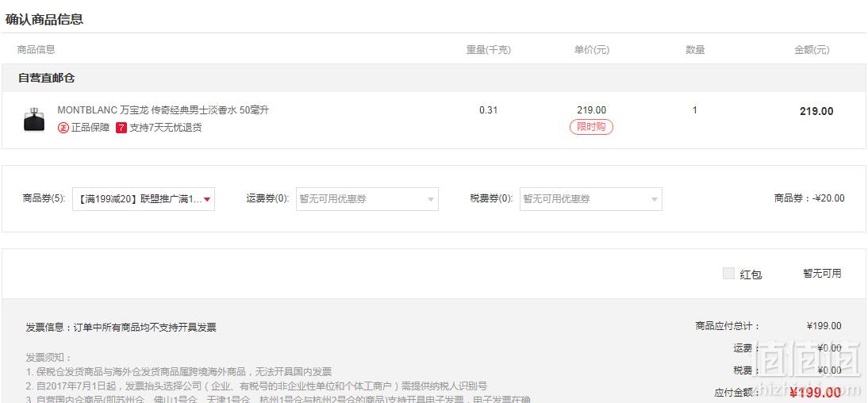Select the weight value 0.31

[x=488, y=110]
